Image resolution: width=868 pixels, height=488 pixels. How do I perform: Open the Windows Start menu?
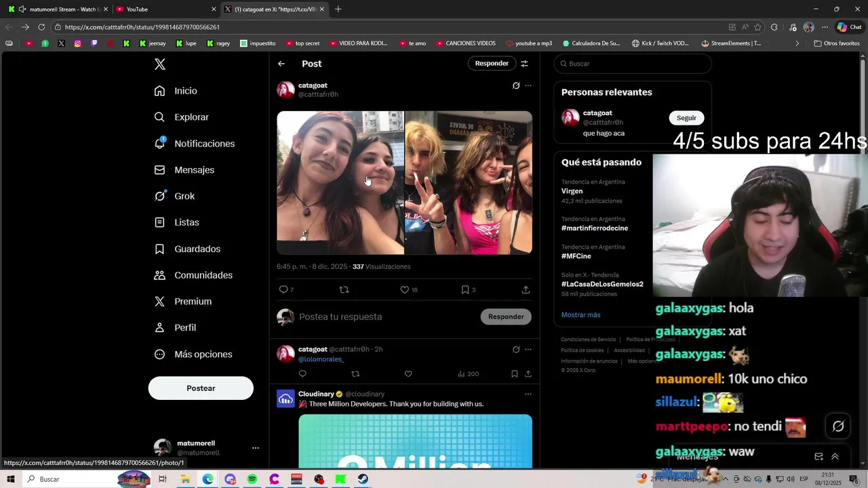(x=11, y=479)
